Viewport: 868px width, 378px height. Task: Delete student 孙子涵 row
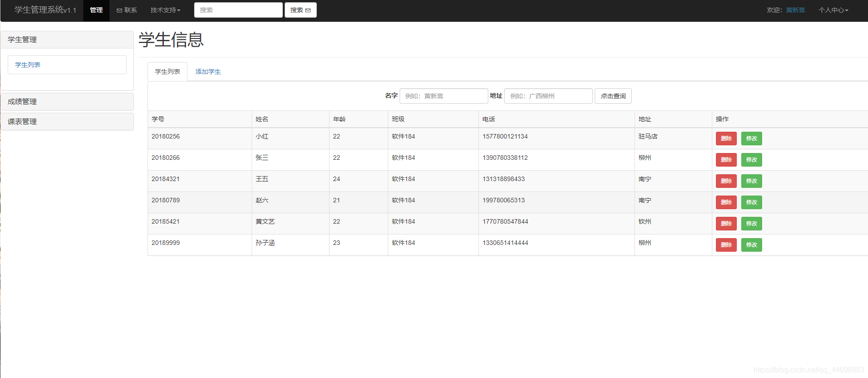click(726, 245)
